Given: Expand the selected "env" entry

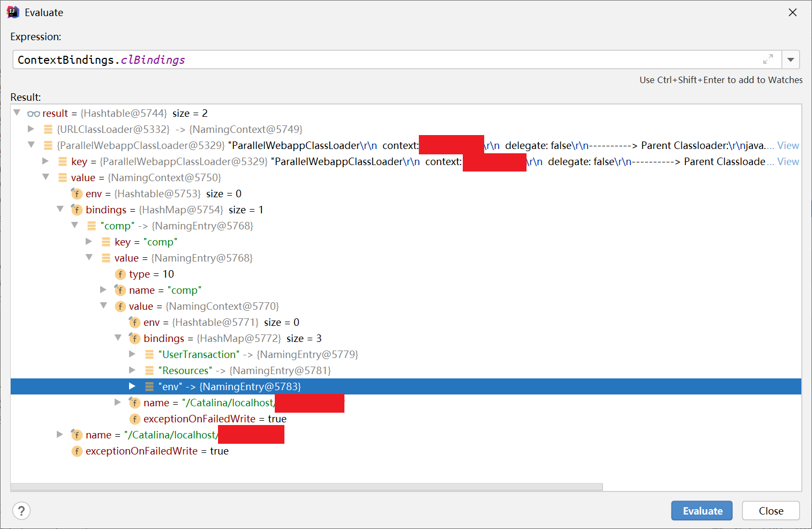Looking at the screenshot, I should tap(132, 386).
